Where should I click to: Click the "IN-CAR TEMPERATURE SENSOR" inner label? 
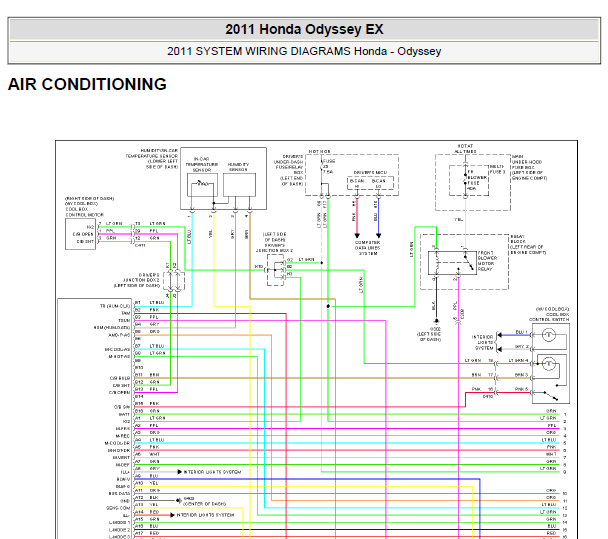pyautogui.click(x=202, y=164)
